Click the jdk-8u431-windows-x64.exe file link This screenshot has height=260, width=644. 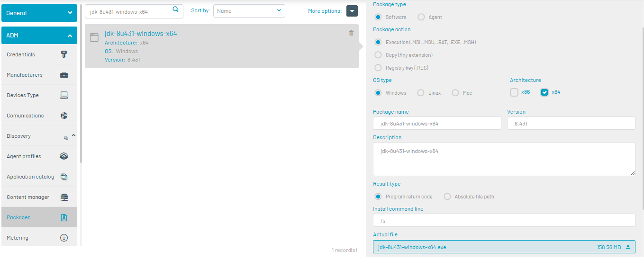(x=412, y=247)
